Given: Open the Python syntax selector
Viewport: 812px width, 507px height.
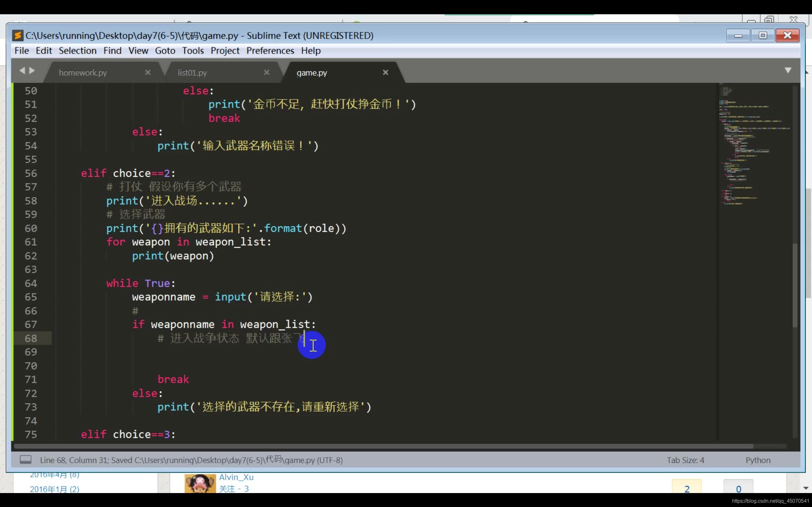Looking at the screenshot, I should [758, 460].
